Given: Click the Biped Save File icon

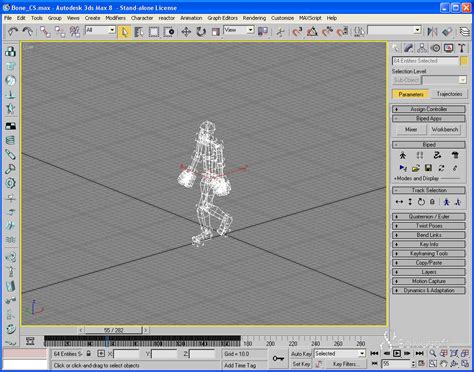Looking at the screenshot, I should point(429,168).
